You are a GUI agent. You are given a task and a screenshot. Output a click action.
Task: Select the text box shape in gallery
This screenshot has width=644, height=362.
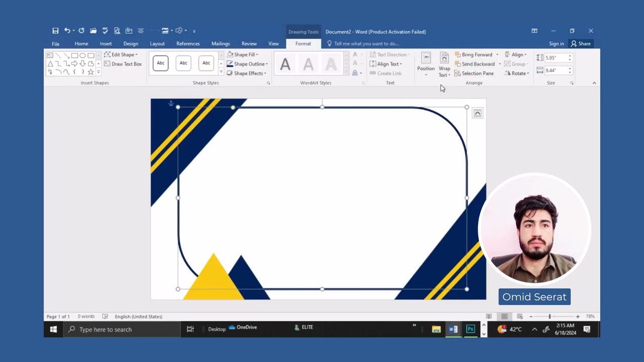click(50, 55)
